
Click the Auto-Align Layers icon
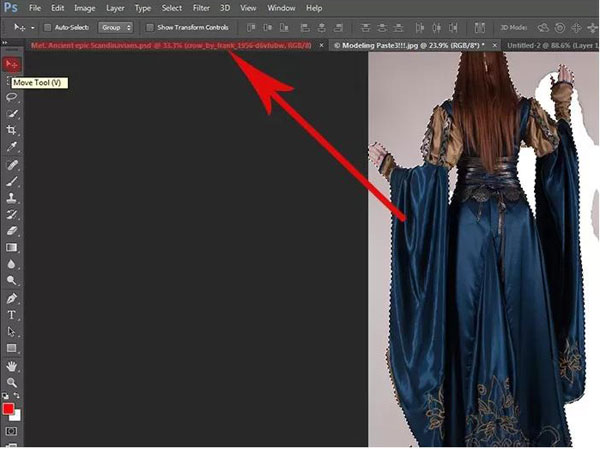479,28
